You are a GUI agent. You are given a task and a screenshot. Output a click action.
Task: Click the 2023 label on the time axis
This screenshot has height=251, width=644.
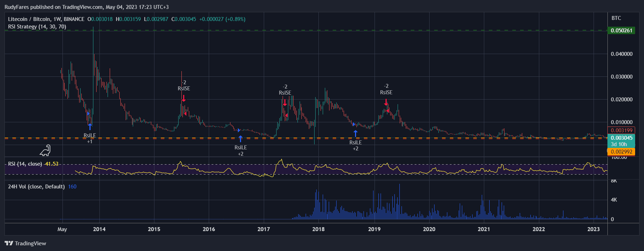[593, 229]
